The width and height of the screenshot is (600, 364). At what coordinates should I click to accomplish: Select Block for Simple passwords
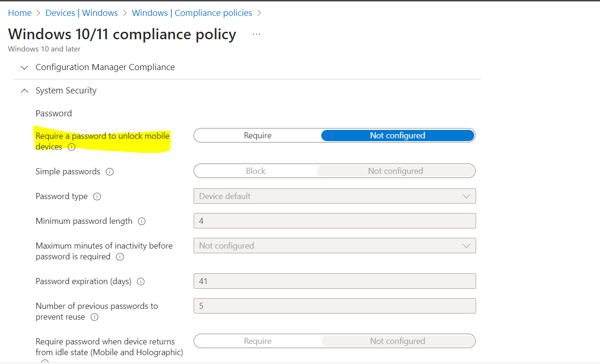(256, 171)
